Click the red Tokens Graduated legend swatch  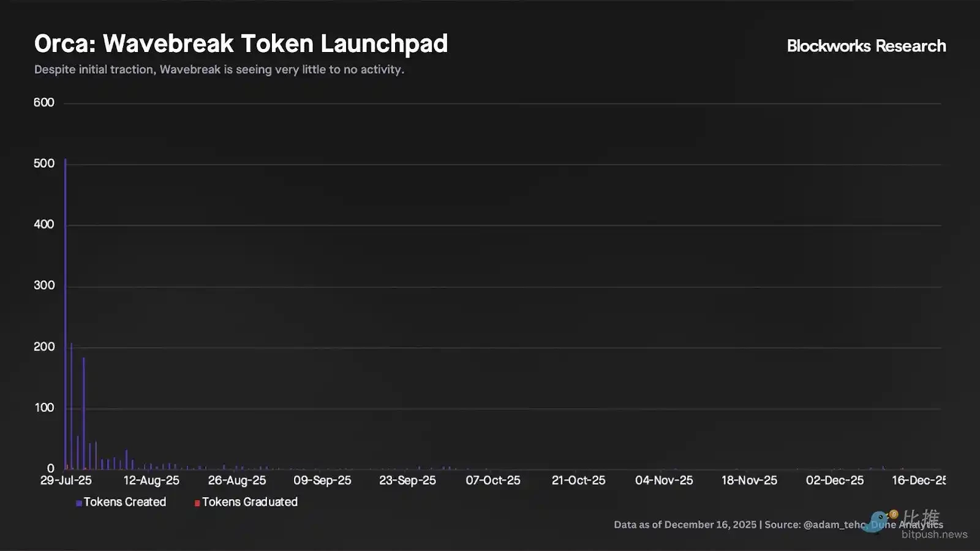click(x=197, y=503)
